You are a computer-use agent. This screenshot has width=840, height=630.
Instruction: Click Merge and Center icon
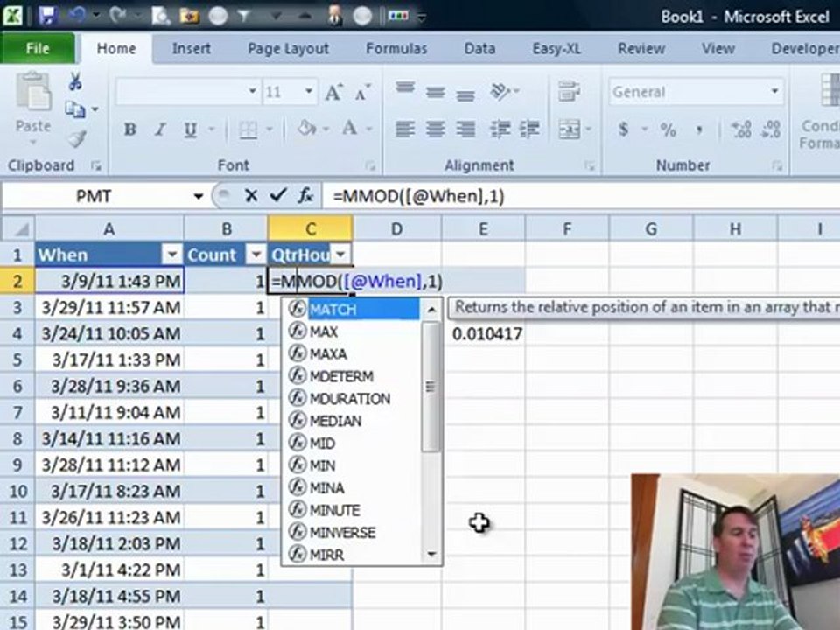pyautogui.click(x=569, y=129)
